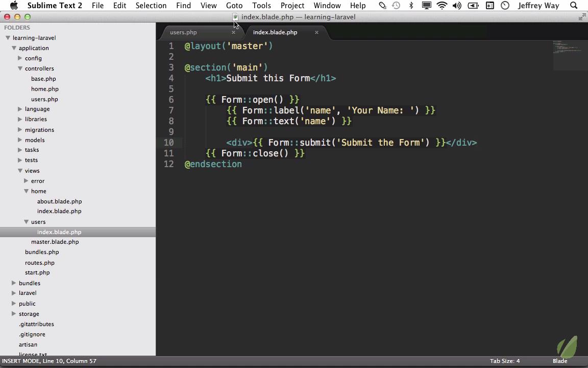This screenshot has height=368, width=588.
Task: Open the File menu
Action: point(97,5)
